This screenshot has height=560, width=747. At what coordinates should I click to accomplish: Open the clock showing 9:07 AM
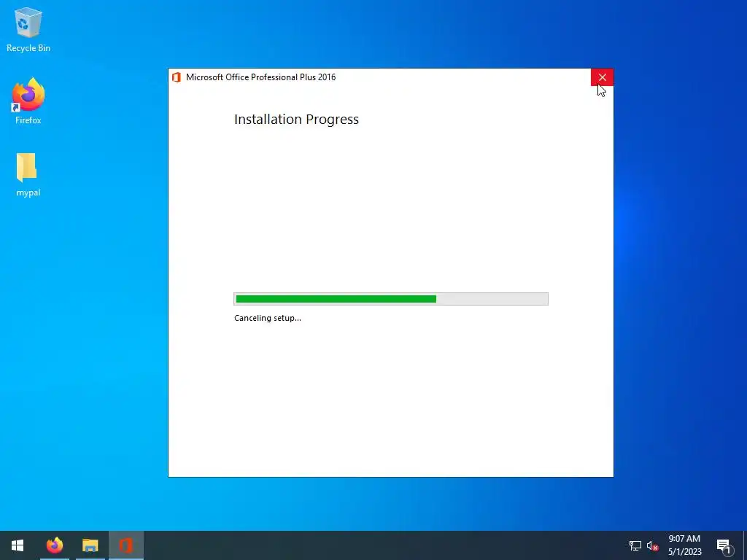pos(684,545)
